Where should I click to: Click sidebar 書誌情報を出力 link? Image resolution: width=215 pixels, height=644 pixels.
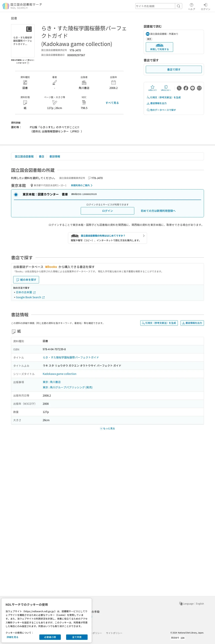tap(157, 103)
